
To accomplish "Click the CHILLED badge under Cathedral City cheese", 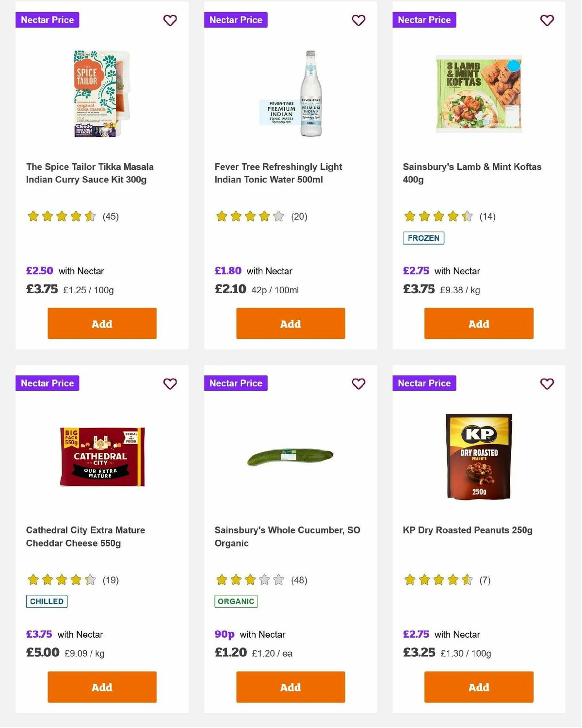I will click(46, 601).
